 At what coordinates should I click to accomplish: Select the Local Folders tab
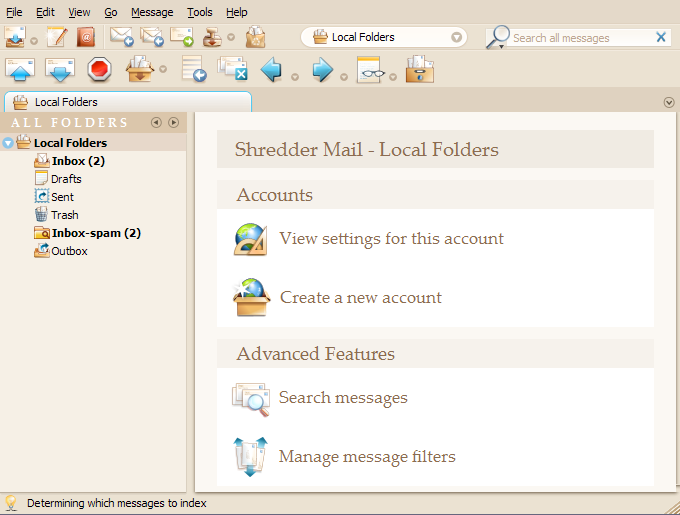coord(128,102)
